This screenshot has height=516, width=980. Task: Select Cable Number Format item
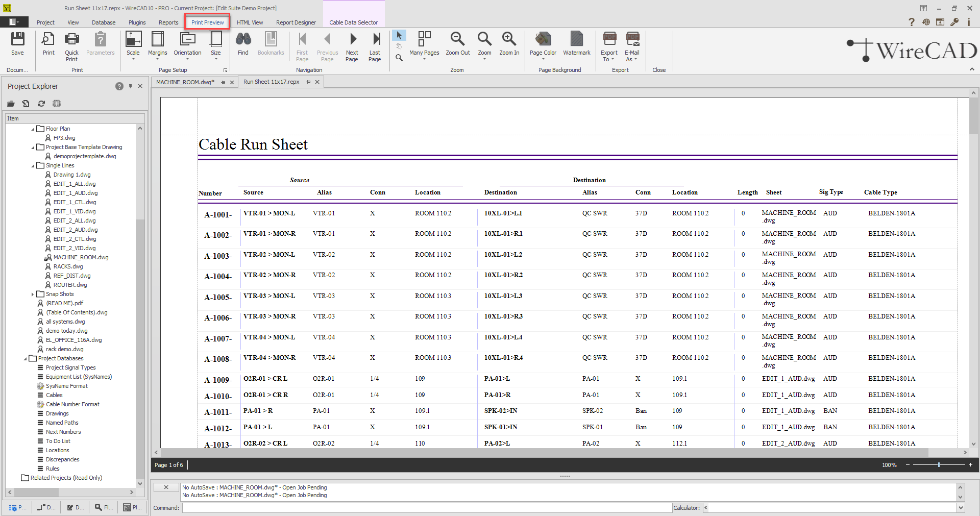click(x=72, y=405)
